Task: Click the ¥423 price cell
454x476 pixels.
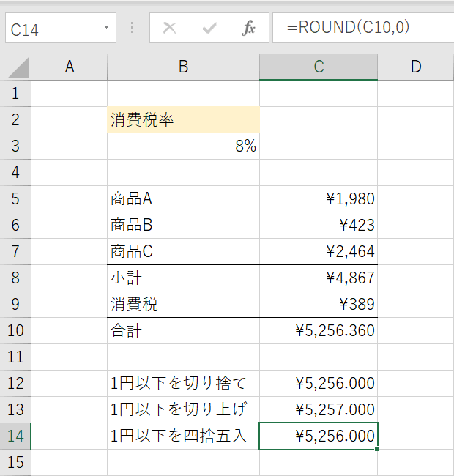Action: [x=319, y=226]
